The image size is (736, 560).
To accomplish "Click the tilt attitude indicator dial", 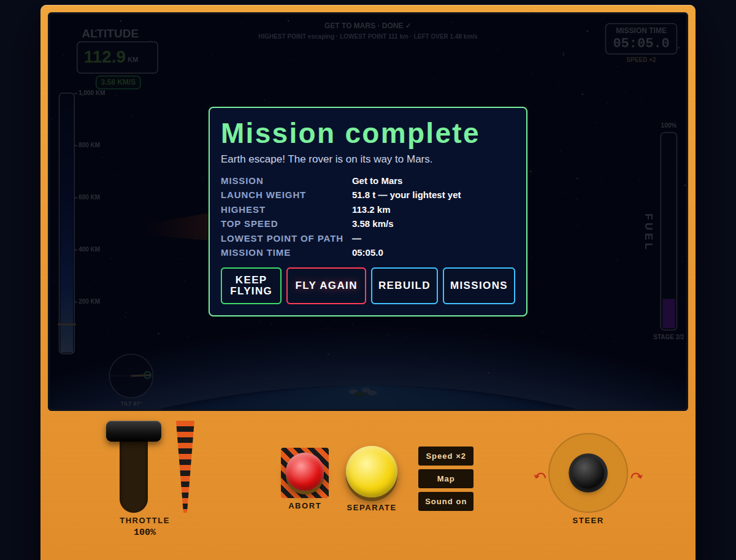I will coord(131,375).
